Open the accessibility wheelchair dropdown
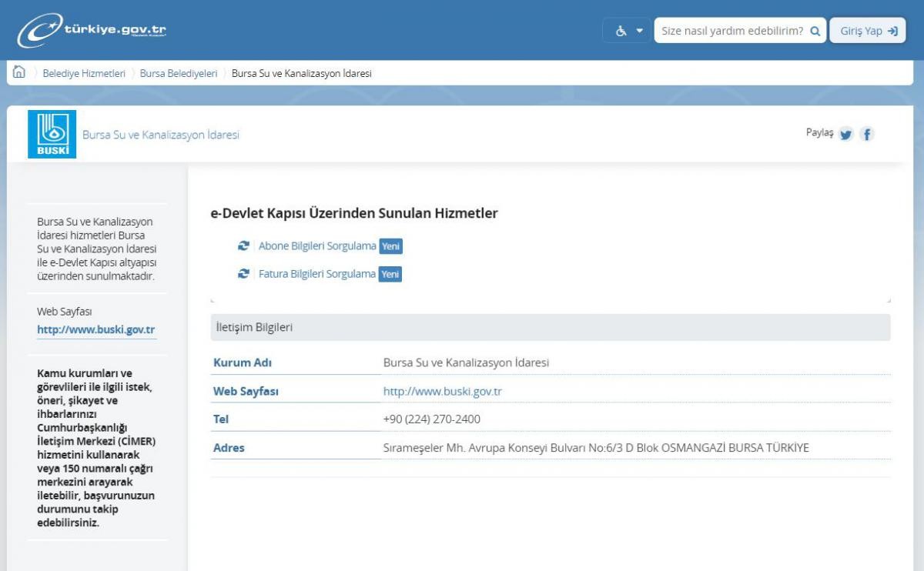 [x=627, y=31]
